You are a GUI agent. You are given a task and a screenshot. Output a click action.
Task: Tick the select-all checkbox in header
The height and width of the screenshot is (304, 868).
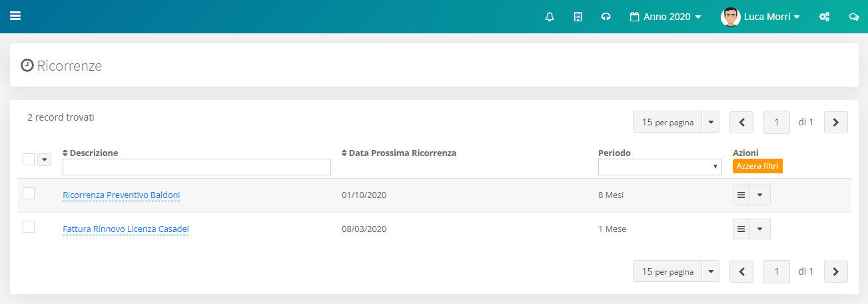click(x=29, y=159)
